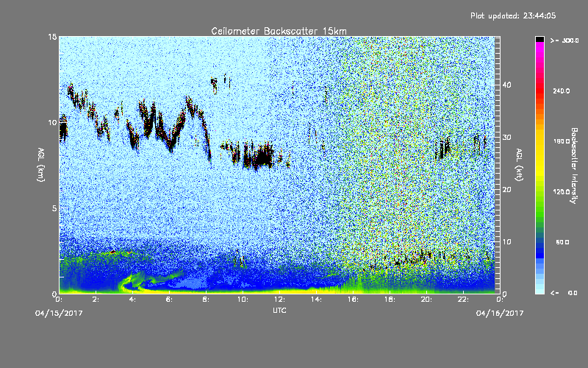Click the 30 kft tick label
588x368 pixels.
pos(506,137)
